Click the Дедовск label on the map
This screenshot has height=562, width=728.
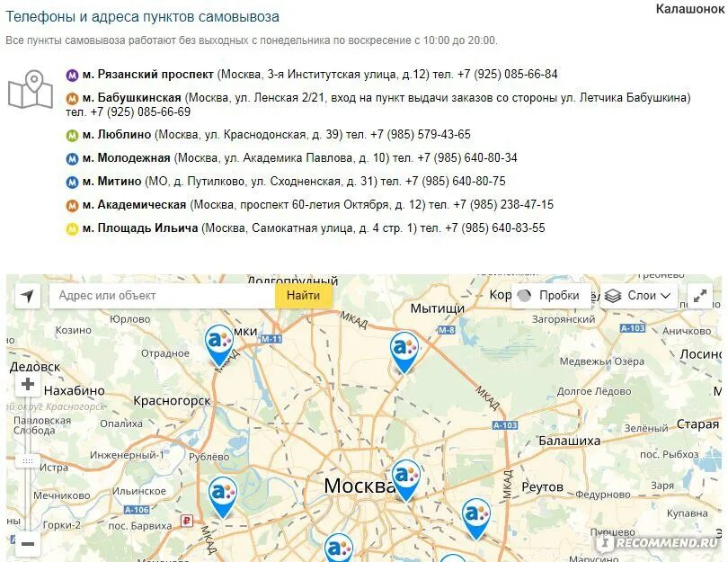point(35,367)
